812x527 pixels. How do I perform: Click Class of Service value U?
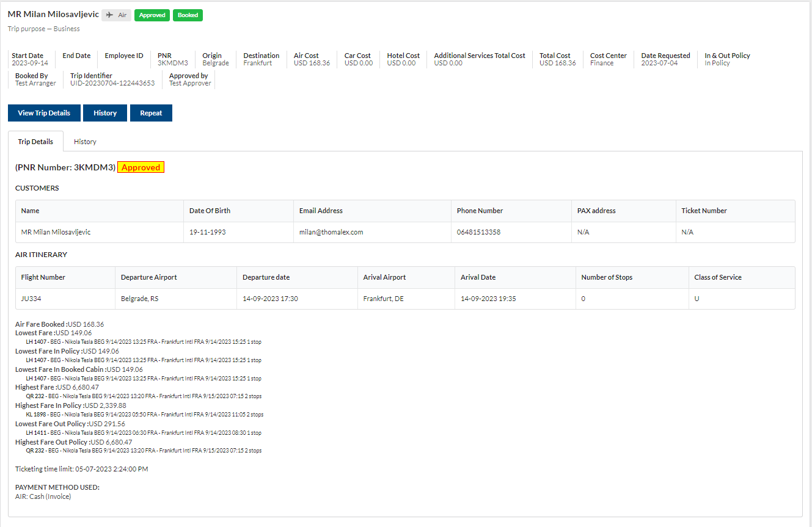697,299
